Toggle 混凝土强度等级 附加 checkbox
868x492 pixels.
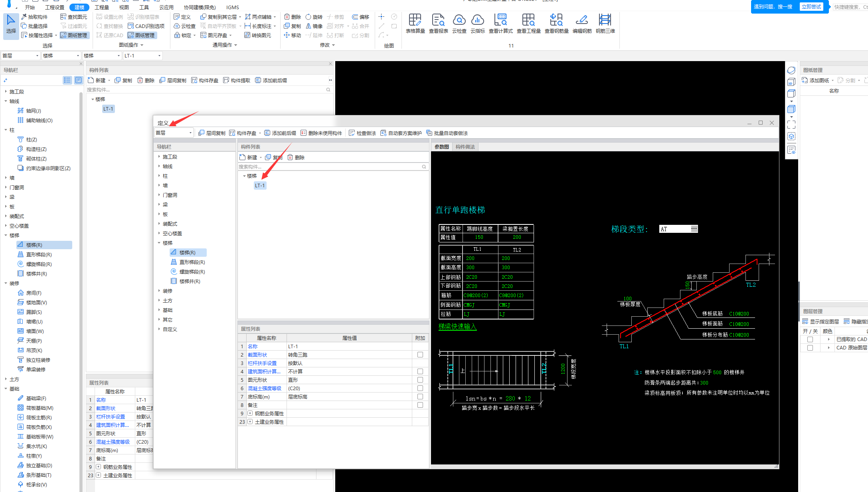click(x=420, y=388)
